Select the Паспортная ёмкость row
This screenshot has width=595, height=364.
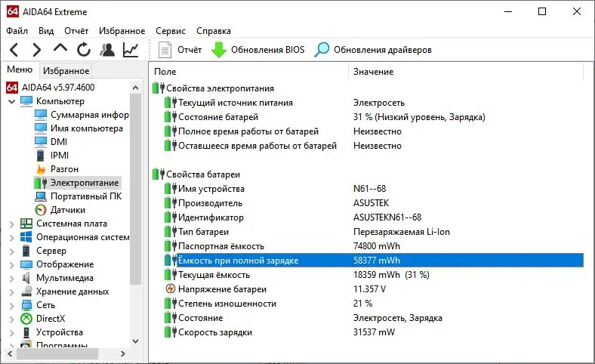click(374, 246)
